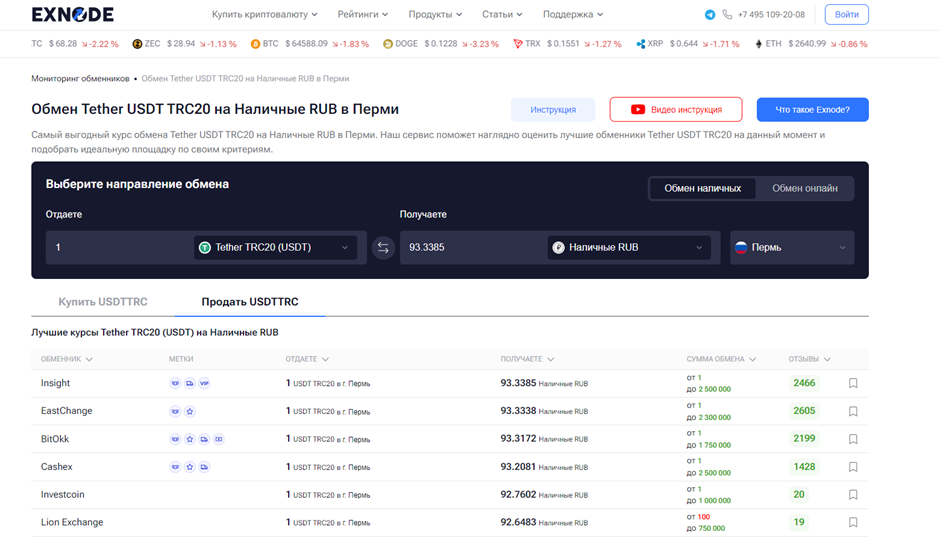This screenshot has height=538, width=940.
Task: Click the star tag in Cashex row
Action: [189, 467]
